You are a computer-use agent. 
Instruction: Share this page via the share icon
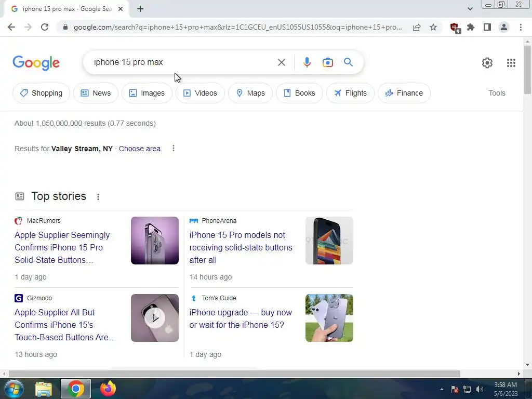click(417, 27)
